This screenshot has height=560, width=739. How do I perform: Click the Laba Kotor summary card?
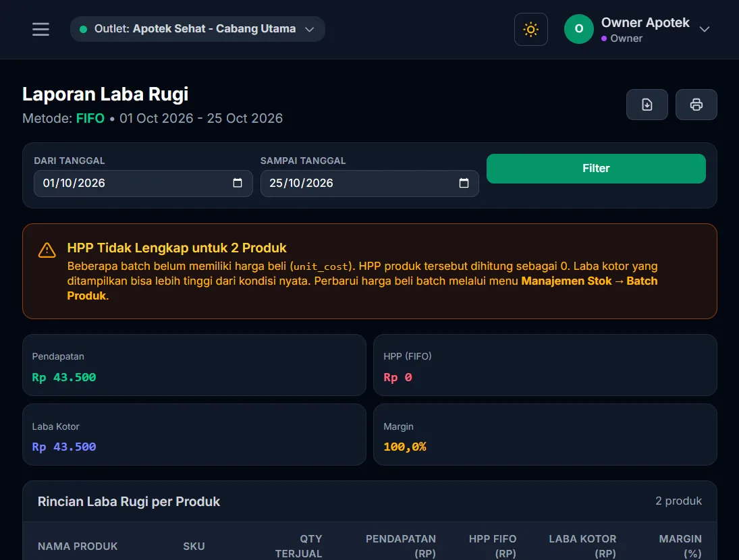[x=194, y=435]
